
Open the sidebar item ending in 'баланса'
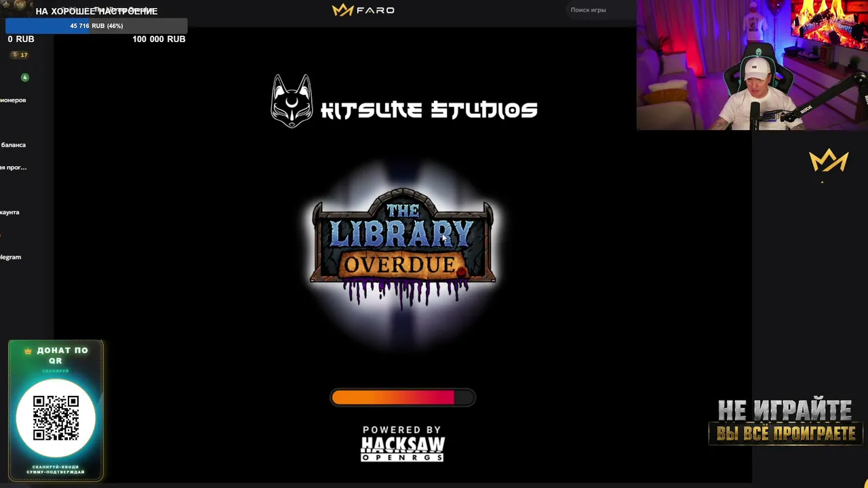[x=13, y=145]
